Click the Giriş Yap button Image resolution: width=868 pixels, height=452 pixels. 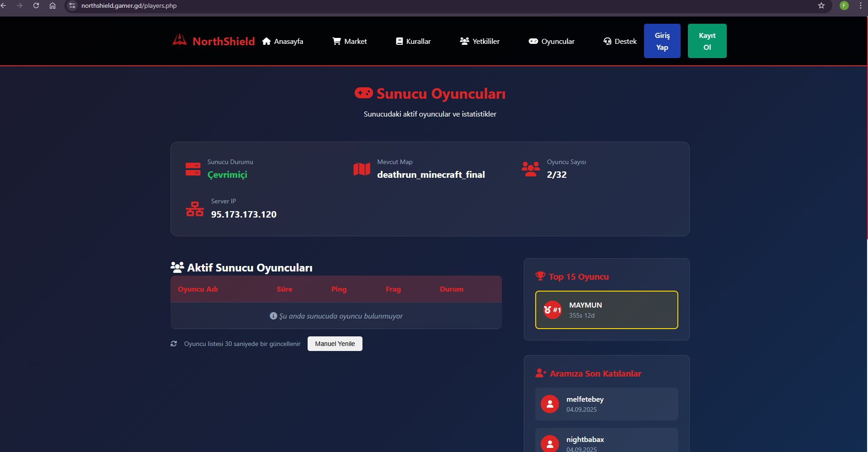click(x=662, y=41)
